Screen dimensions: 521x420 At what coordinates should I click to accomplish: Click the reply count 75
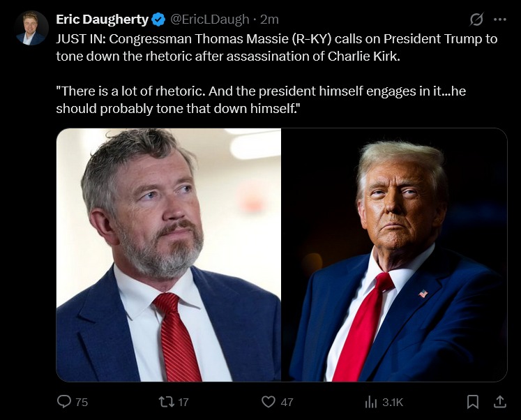point(82,402)
